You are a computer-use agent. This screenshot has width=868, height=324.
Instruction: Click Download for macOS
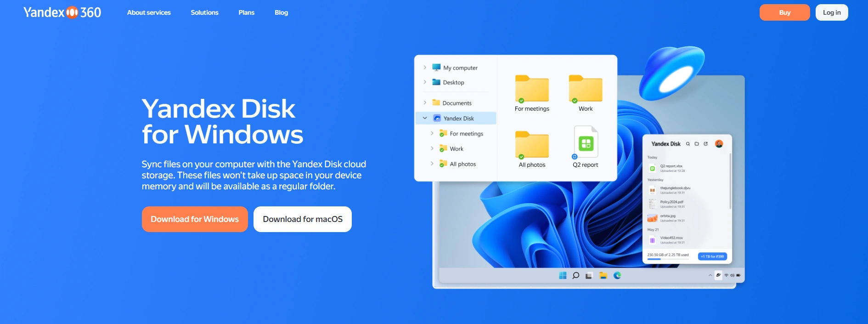(x=303, y=219)
